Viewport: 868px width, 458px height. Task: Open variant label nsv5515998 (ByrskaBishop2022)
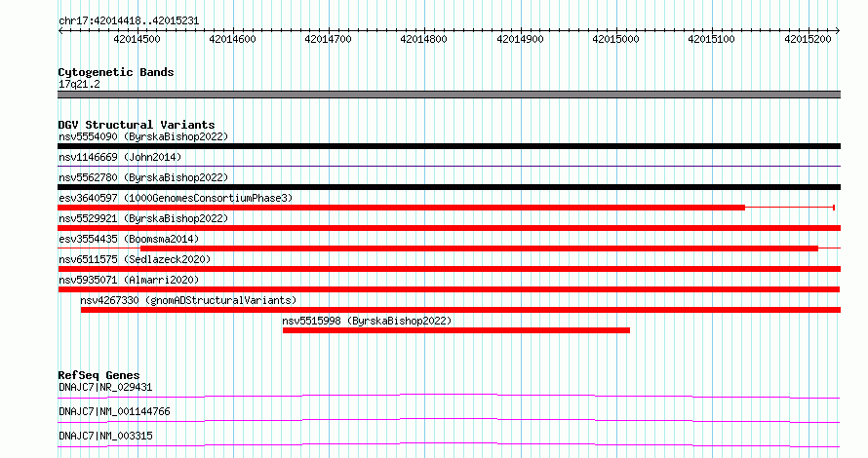tap(367, 321)
